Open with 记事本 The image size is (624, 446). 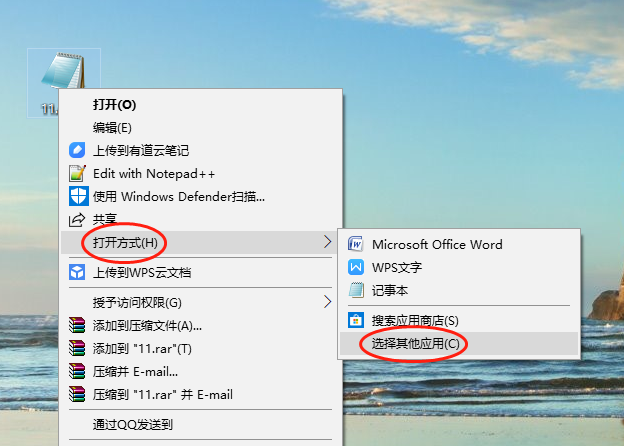(x=459, y=290)
